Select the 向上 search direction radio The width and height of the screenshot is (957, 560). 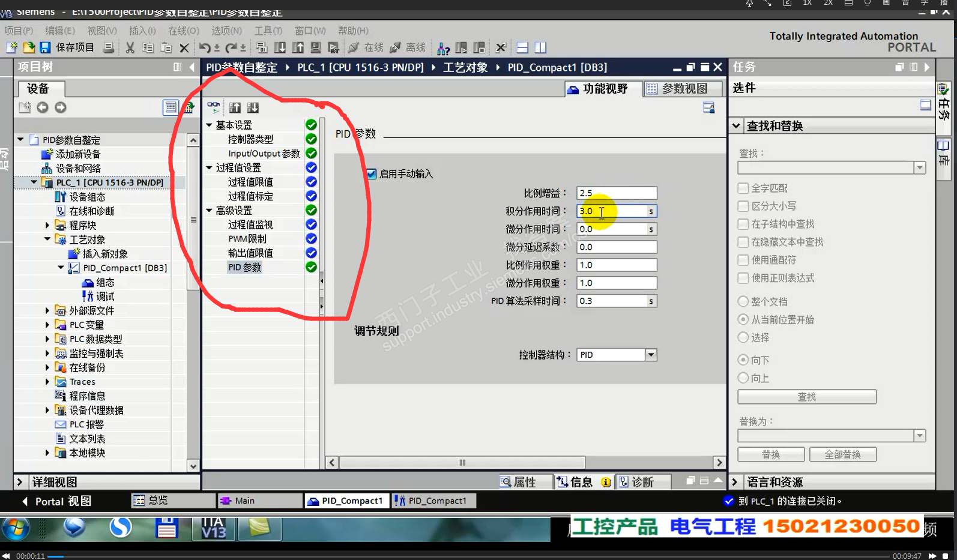pos(743,378)
